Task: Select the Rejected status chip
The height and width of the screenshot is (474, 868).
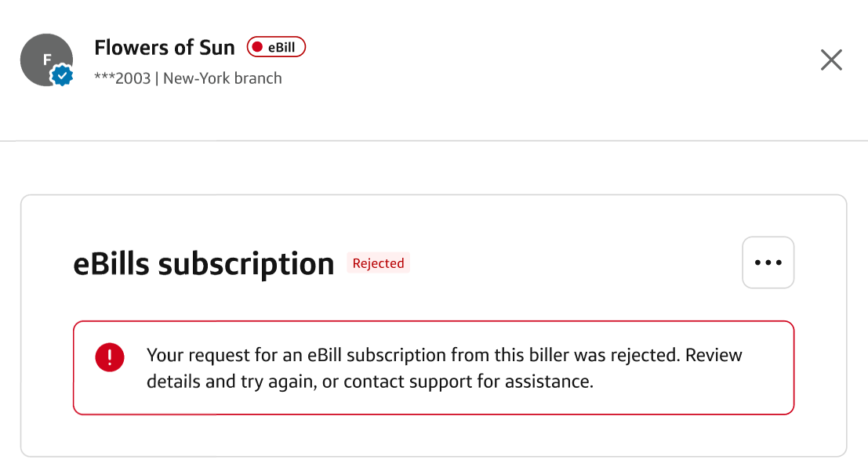Action: click(x=378, y=262)
